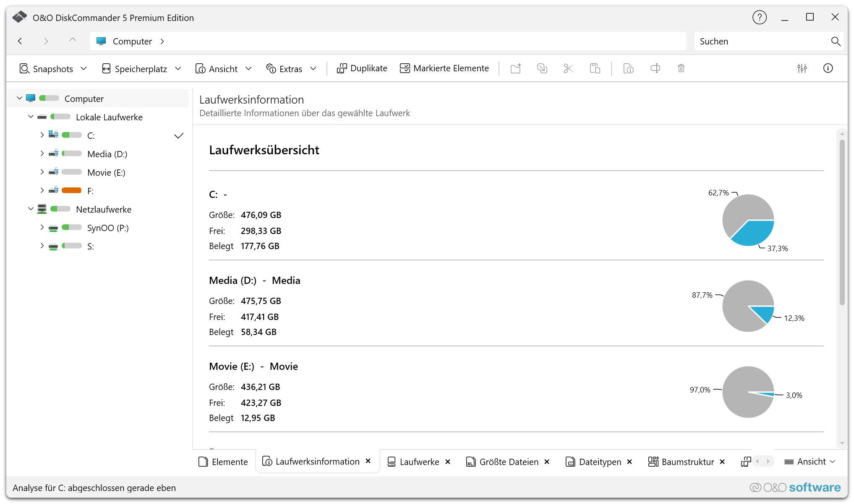Image resolution: width=854 pixels, height=504 pixels.
Task: Close the Laufwerksinformation tab
Action: click(368, 461)
